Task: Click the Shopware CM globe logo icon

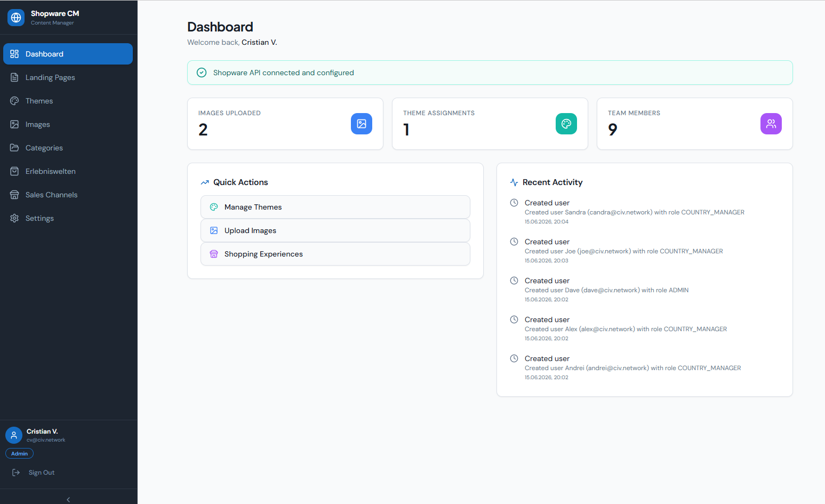Action: (x=16, y=18)
